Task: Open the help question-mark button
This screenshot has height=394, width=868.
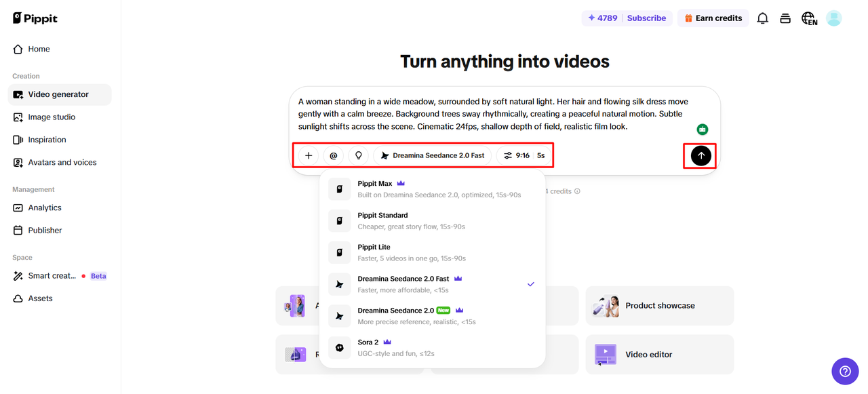Action: coord(845,371)
